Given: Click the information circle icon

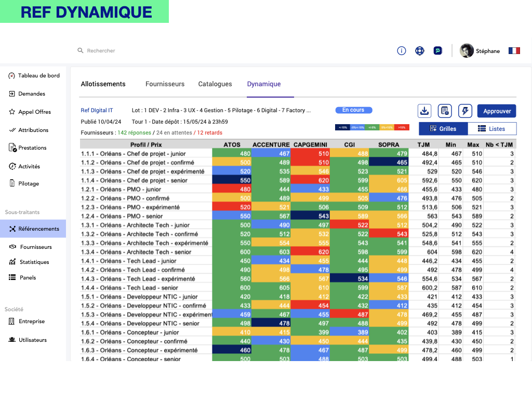Looking at the screenshot, I should pyautogui.click(x=402, y=51).
